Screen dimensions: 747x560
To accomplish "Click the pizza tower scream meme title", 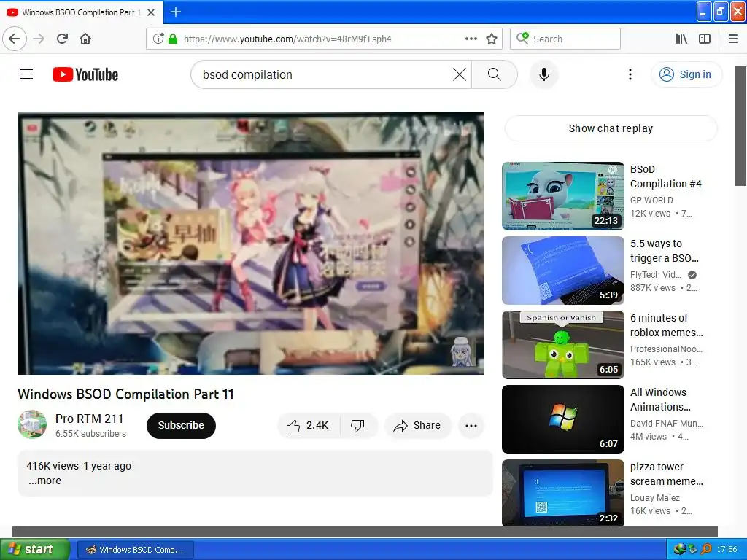I will (x=667, y=474).
